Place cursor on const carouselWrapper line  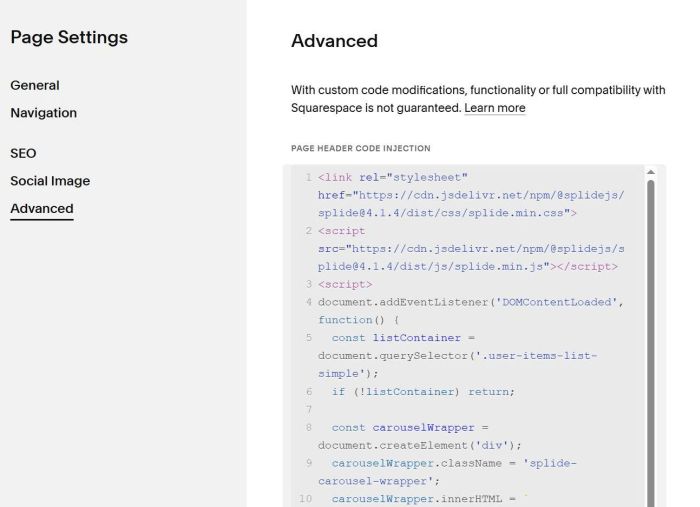[x=410, y=428]
